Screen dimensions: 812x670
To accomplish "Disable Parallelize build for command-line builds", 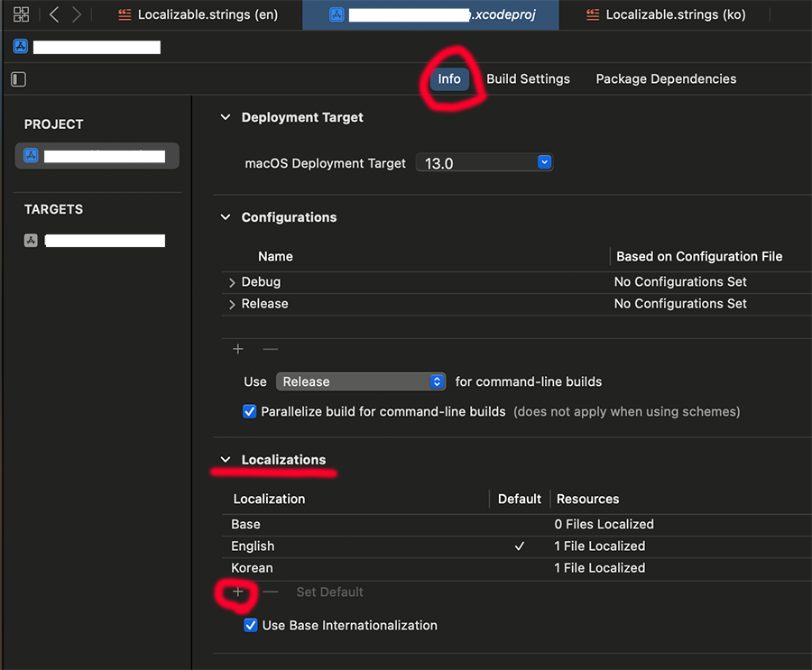I will click(250, 411).
